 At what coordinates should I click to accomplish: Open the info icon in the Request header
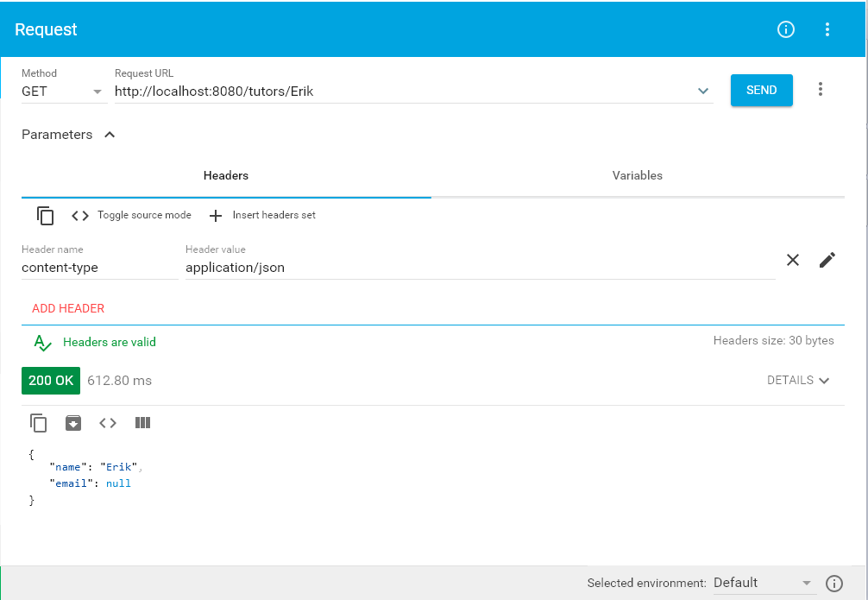(x=786, y=29)
